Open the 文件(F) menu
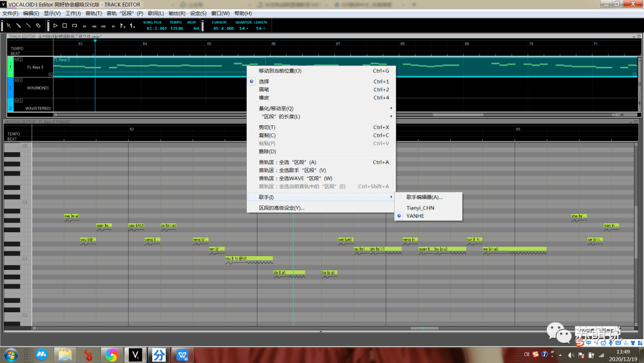 coord(10,13)
